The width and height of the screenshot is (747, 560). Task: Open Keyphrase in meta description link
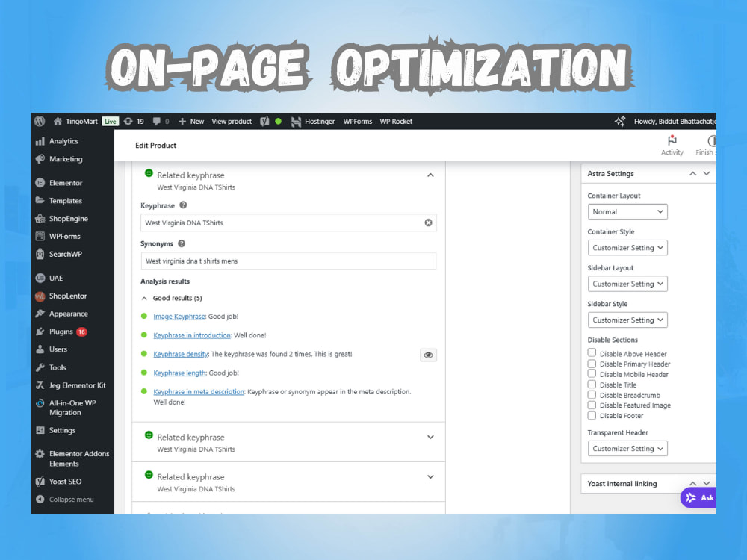click(199, 392)
